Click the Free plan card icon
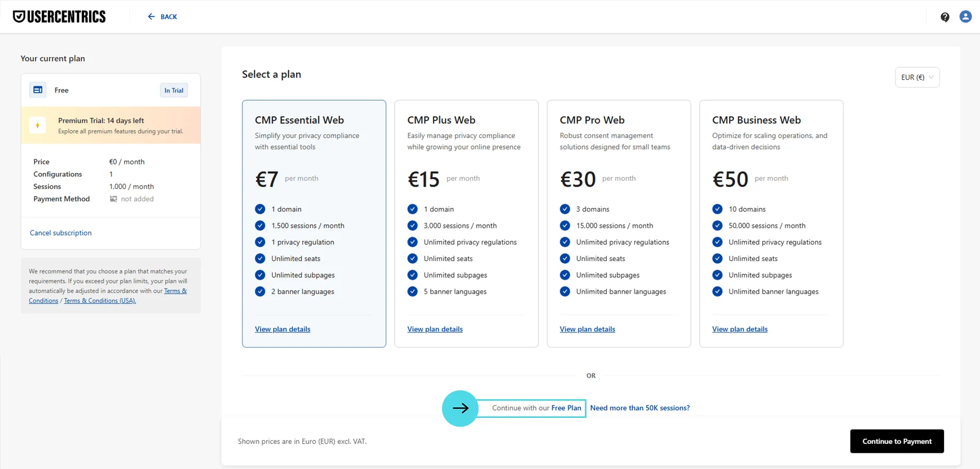 tap(38, 90)
